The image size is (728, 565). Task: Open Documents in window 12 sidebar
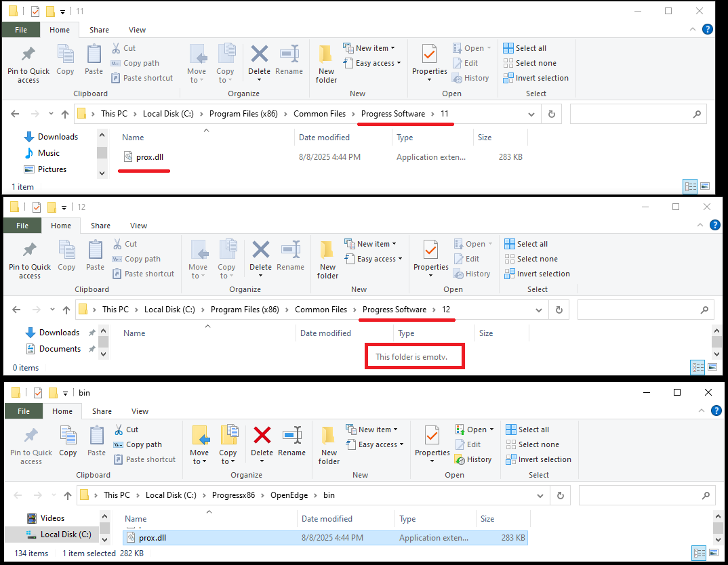point(53,349)
